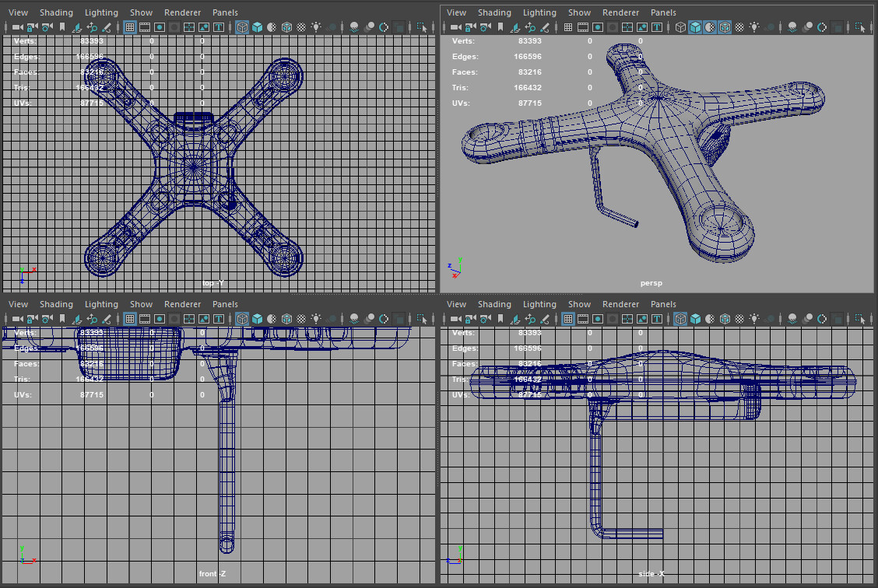
Task: Open Panels menu in persp panel
Action: 663,12
